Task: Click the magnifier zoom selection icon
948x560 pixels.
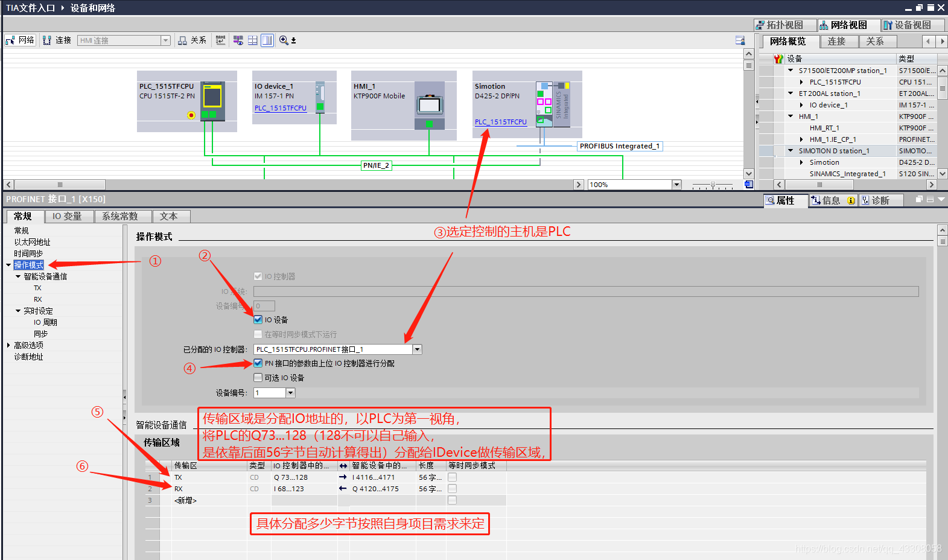Action: pyautogui.click(x=284, y=40)
